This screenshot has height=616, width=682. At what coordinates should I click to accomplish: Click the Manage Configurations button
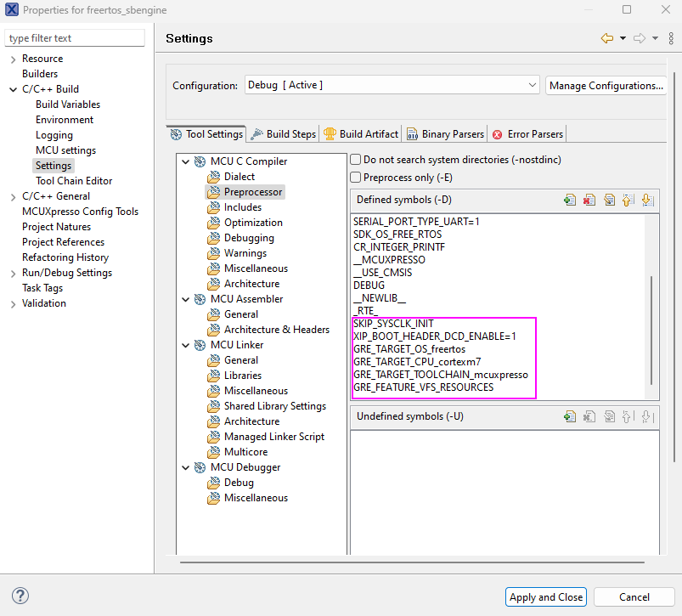[x=606, y=85]
